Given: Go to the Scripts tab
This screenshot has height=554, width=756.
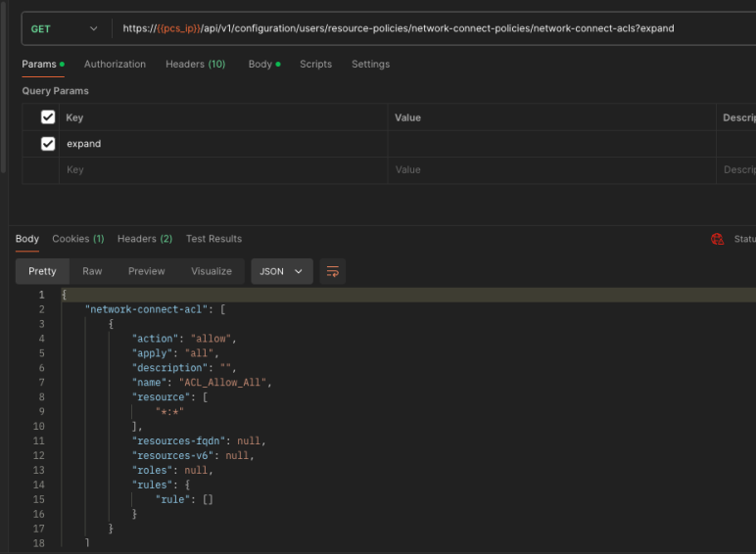Looking at the screenshot, I should coord(315,65).
